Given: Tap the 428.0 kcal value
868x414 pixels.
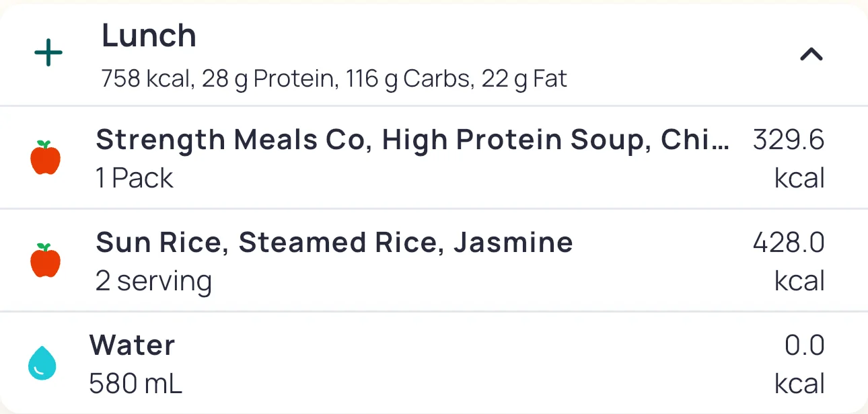Looking at the screenshot, I should point(788,242).
